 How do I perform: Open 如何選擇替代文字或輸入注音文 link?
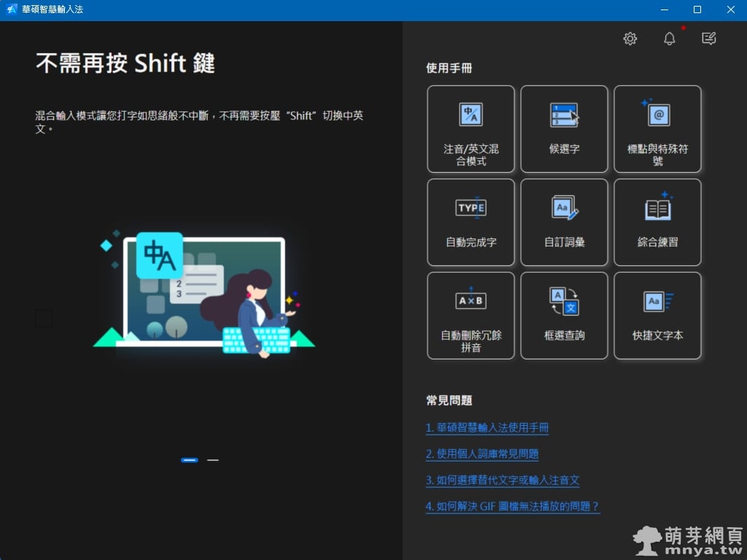502,481
